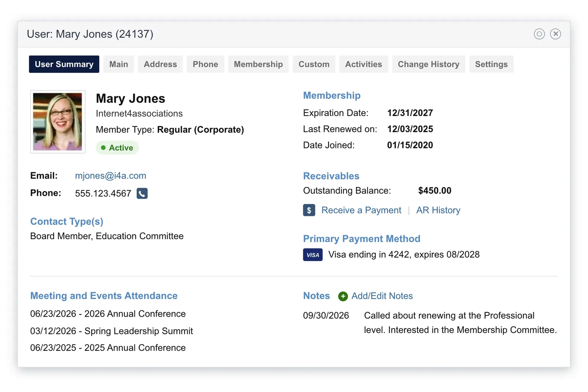Viewport: 588px width, 392px height.
Task: Click the Receive a Payment link
Action: click(x=361, y=210)
